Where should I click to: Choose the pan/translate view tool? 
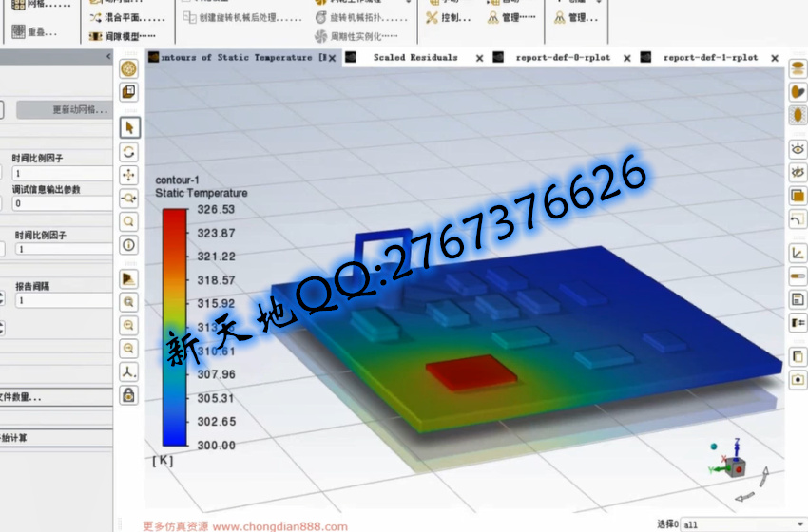click(x=129, y=175)
